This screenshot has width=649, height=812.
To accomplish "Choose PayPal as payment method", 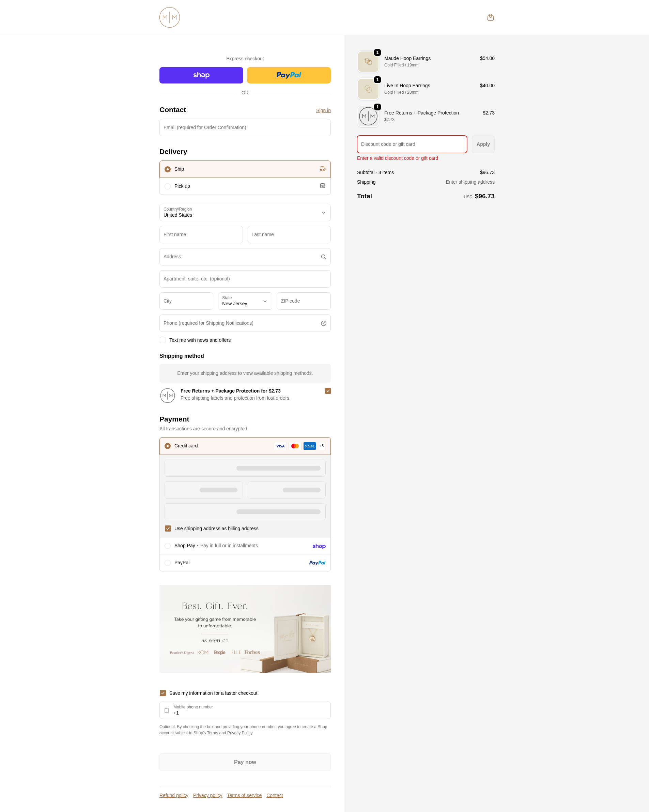I will [x=245, y=563].
